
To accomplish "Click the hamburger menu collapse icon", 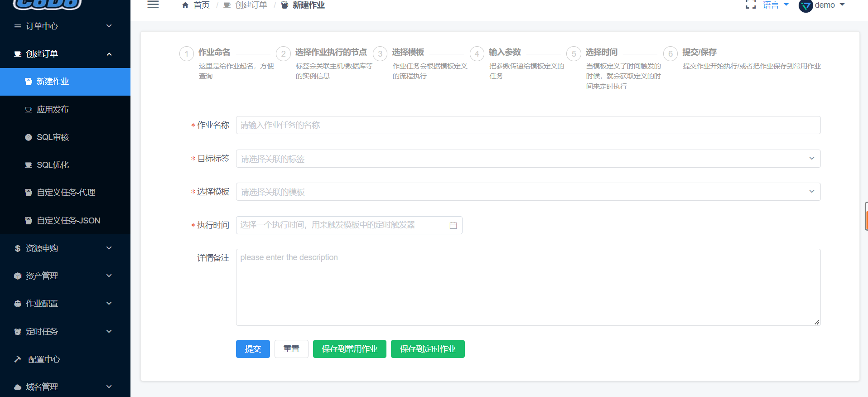I will pos(153,5).
